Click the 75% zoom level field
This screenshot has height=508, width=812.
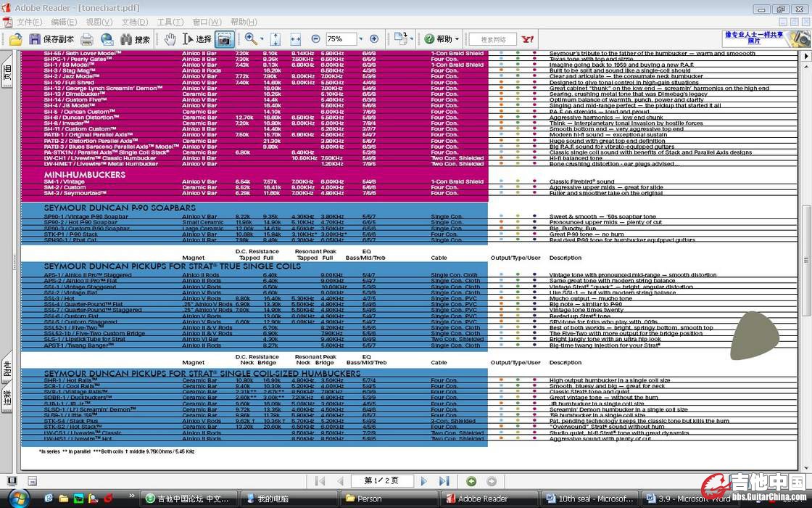pos(341,39)
